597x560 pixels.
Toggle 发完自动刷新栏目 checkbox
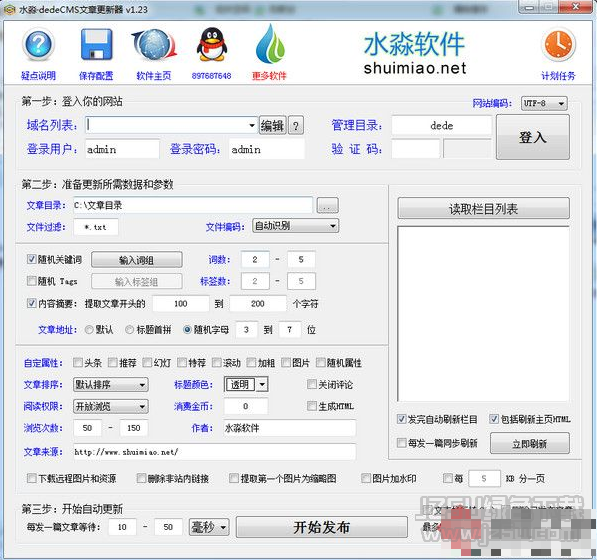click(401, 419)
